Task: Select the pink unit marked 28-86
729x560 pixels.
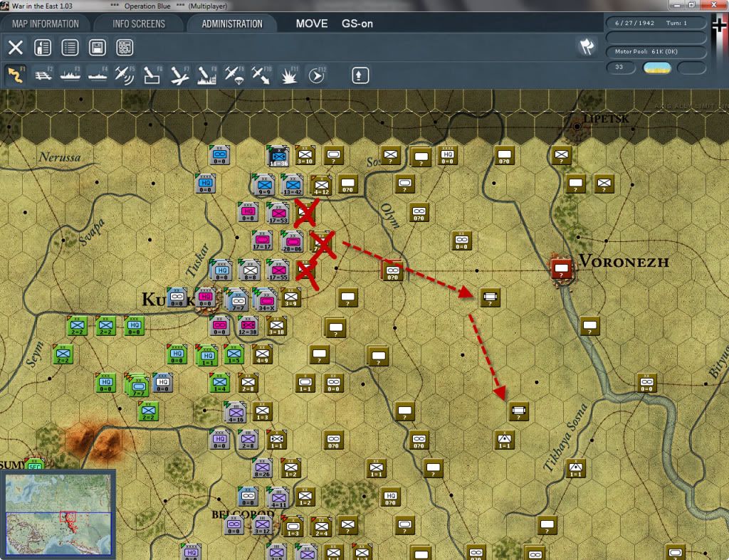Action: tap(293, 242)
